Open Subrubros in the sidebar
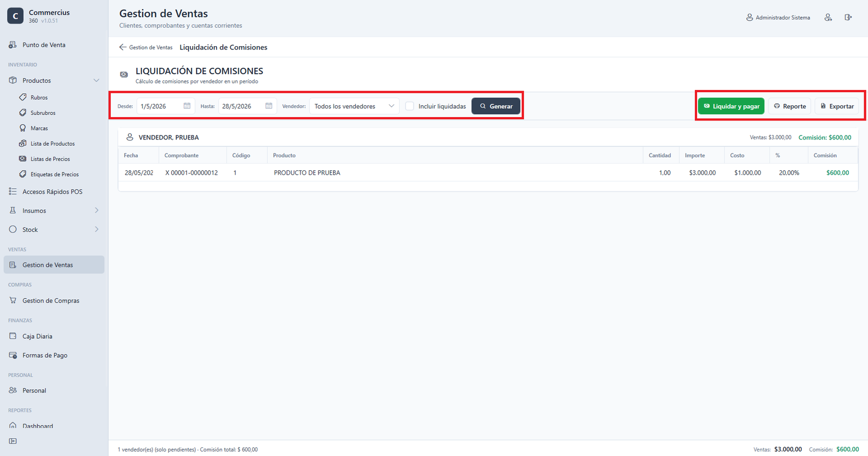868x456 pixels. click(43, 113)
